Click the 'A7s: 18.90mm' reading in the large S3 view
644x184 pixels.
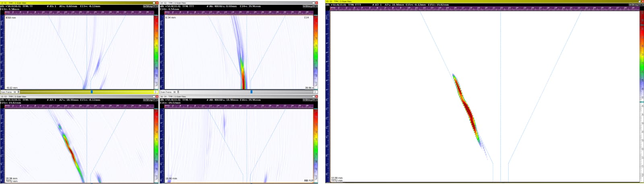point(394,5)
